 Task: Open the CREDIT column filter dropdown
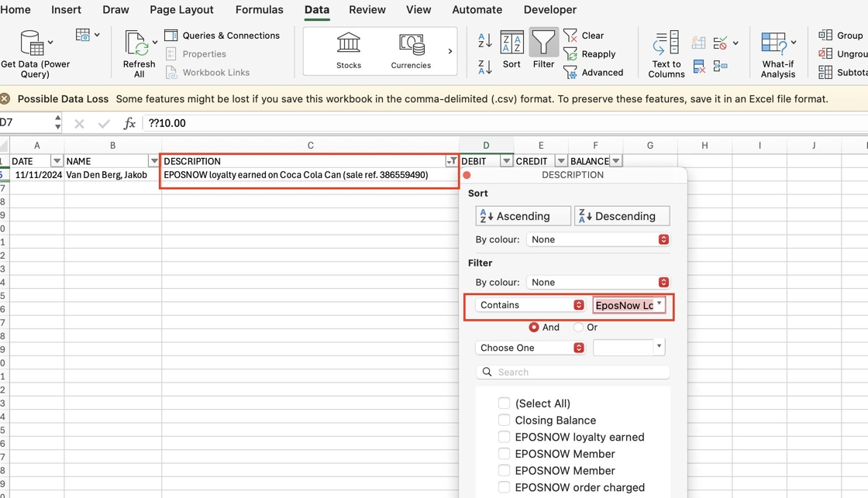click(x=561, y=161)
